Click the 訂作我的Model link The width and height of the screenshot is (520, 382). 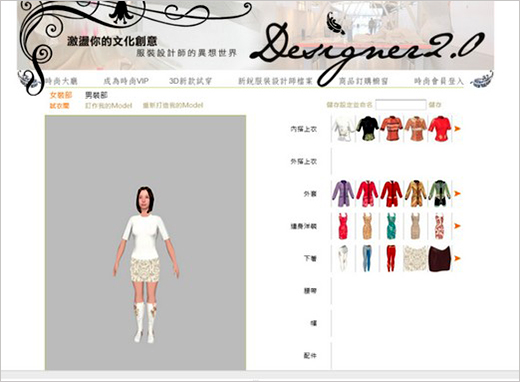pos(109,106)
